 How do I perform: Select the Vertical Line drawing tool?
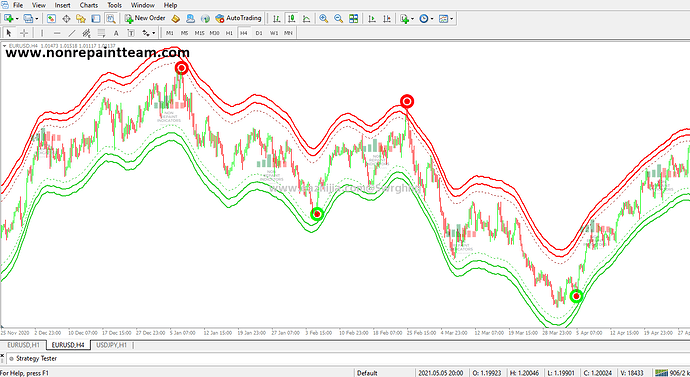tap(42, 33)
